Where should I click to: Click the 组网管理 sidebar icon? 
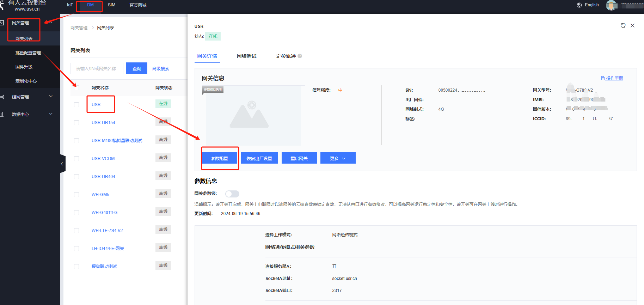pyautogui.click(x=2, y=97)
